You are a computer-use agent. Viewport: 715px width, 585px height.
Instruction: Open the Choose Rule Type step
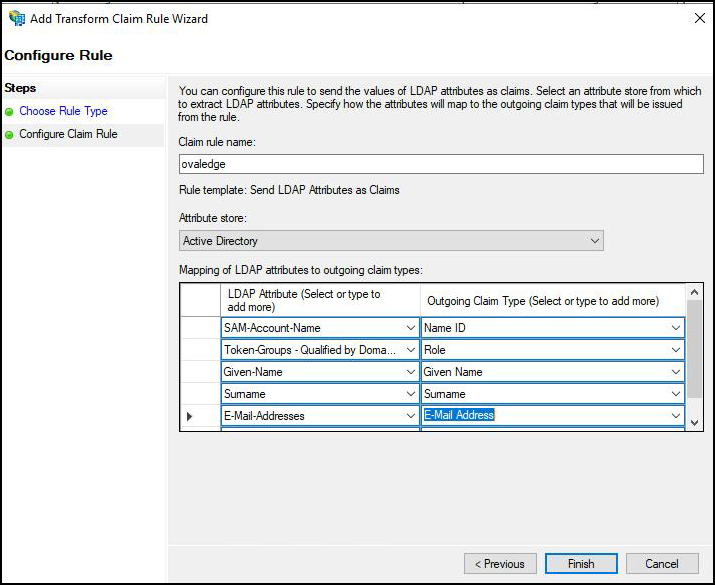[63, 111]
